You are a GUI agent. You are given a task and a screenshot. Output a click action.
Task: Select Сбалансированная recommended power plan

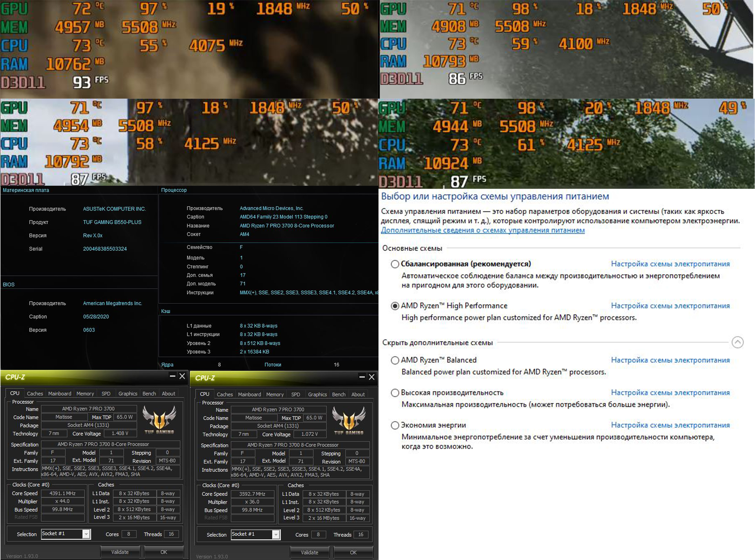(x=395, y=264)
